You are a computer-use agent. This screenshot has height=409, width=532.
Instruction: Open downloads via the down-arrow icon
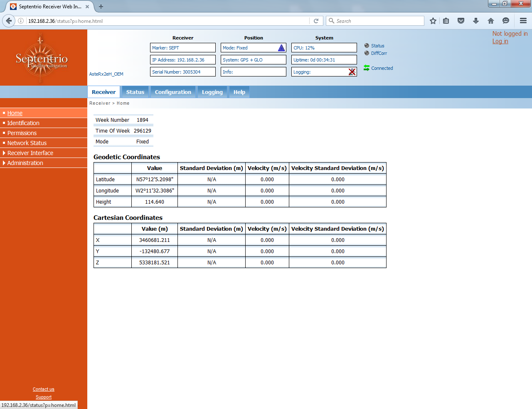475,20
